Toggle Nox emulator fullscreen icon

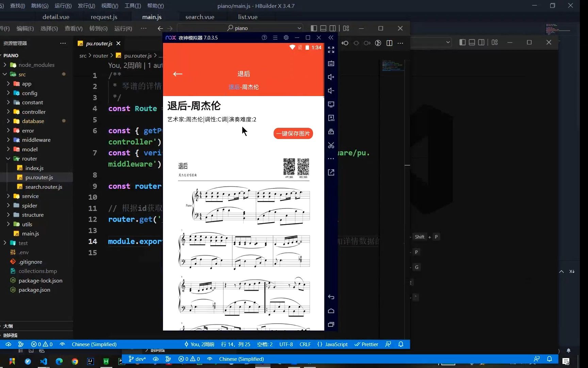[x=331, y=50]
